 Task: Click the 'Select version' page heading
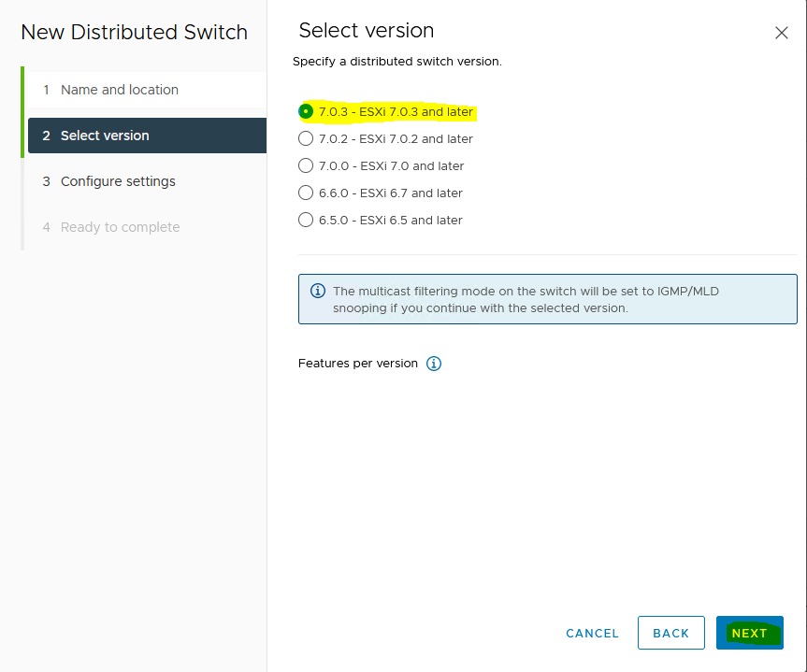[x=367, y=30]
